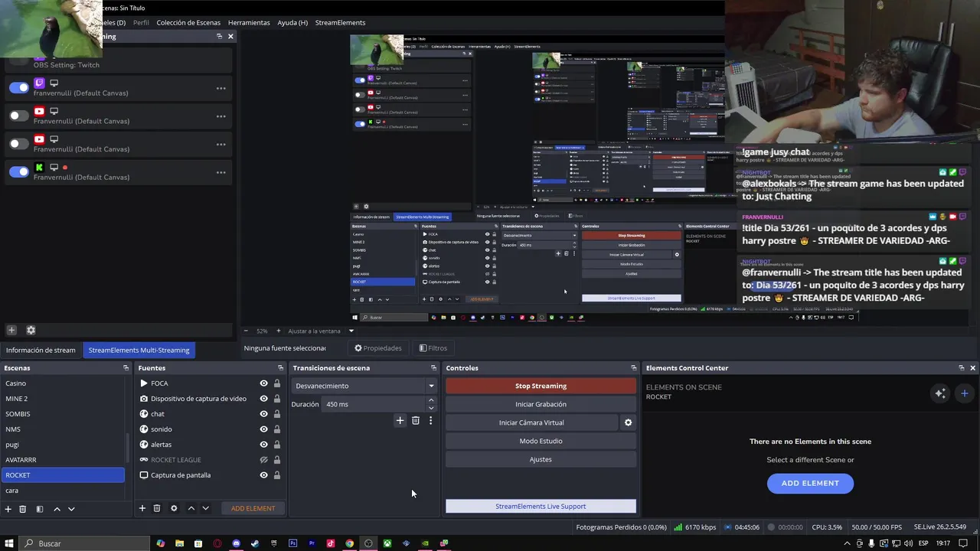This screenshot has width=980, height=551.
Task: Disable the Twitch franvernulli output toggle
Action: pos(19,88)
